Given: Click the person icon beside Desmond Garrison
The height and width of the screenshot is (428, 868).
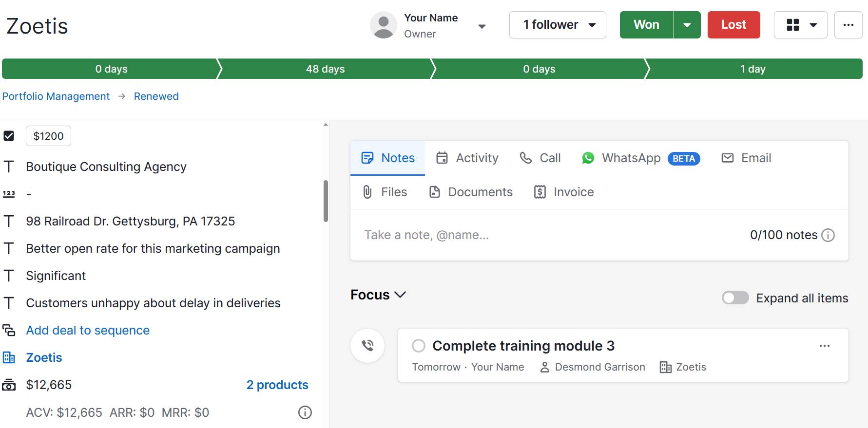Looking at the screenshot, I should tap(545, 367).
